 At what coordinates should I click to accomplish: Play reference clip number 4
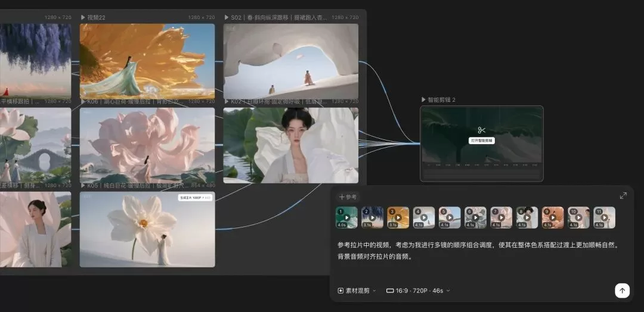point(424,217)
